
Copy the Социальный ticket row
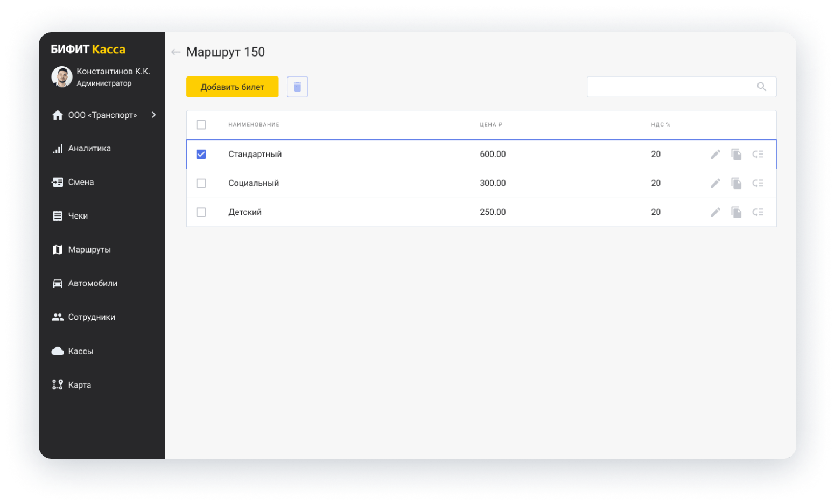pyautogui.click(x=736, y=184)
